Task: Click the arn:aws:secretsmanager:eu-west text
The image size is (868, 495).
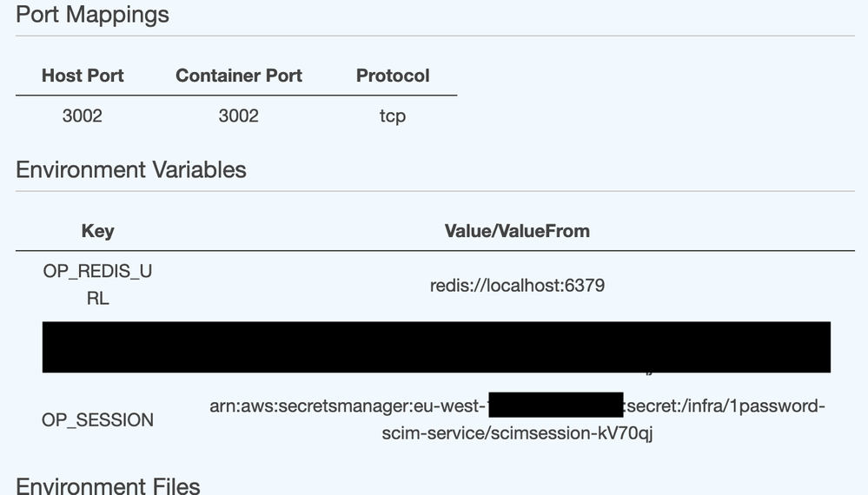Action: pyautogui.click(x=348, y=406)
